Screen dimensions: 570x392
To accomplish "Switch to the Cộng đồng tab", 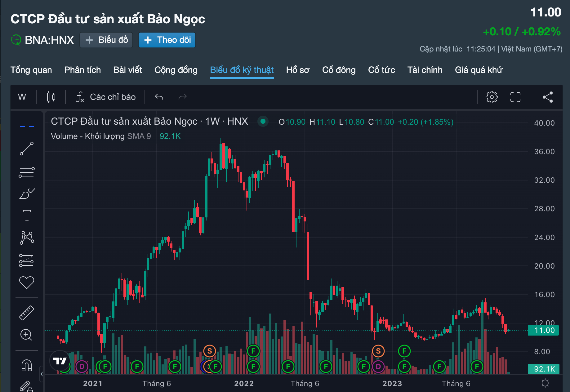I will [x=176, y=70].
